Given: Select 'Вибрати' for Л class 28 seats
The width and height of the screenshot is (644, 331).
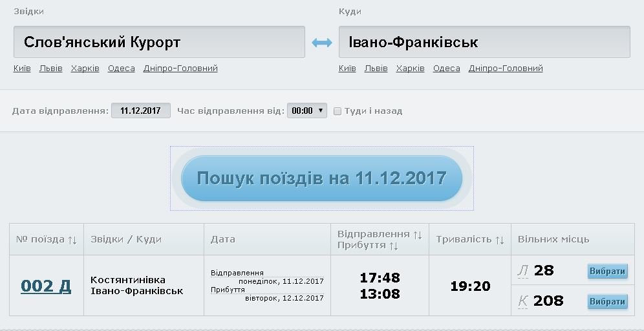Looking at the screenshot, I should pyautogui.click(x=607, y=271).
